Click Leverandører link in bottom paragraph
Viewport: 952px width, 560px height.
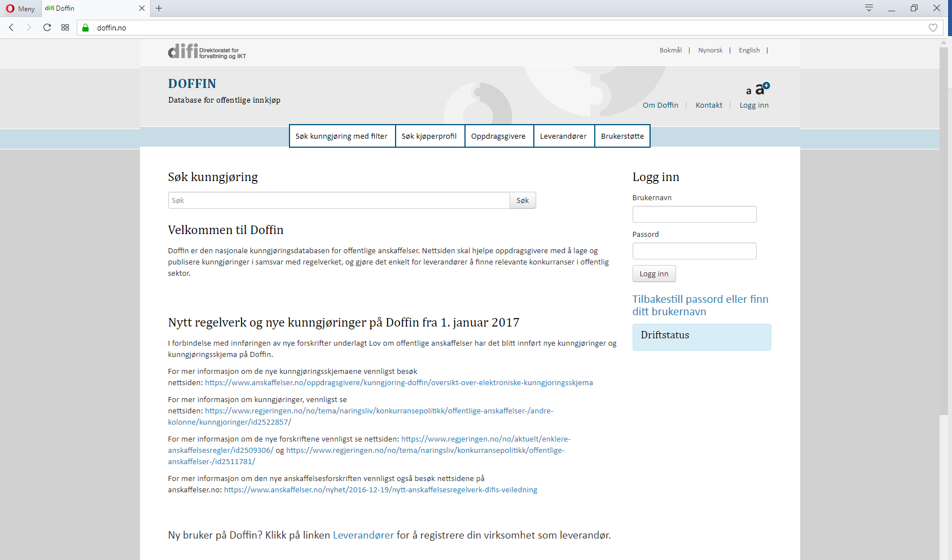coord(363,535)
